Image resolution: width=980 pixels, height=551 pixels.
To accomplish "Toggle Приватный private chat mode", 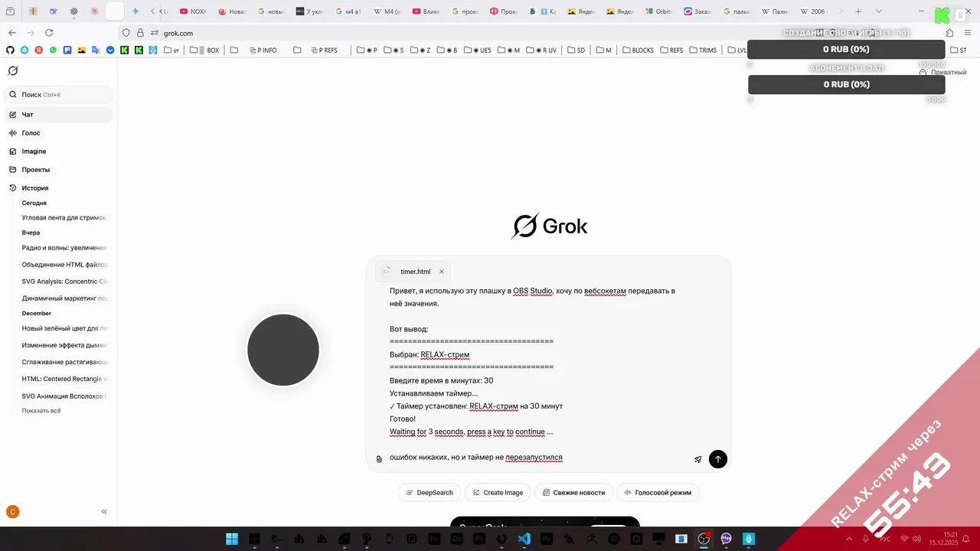I will [942, 72].
